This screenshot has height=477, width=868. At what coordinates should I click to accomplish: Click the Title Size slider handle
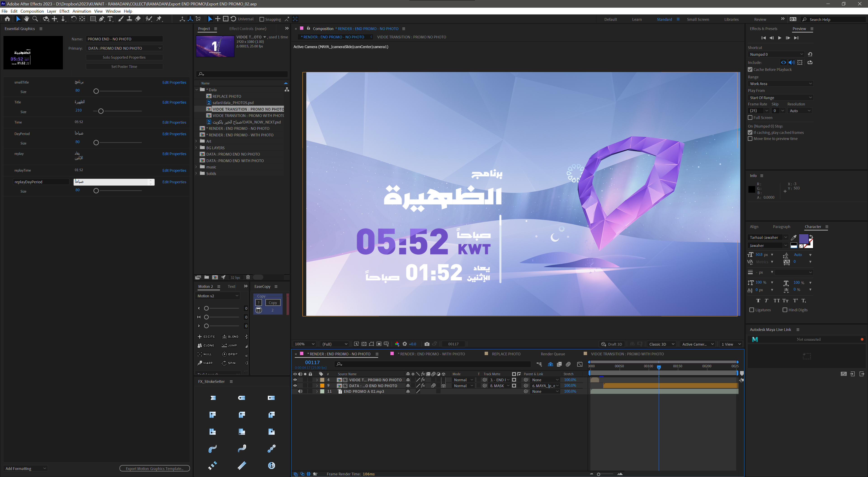[100, 111]
